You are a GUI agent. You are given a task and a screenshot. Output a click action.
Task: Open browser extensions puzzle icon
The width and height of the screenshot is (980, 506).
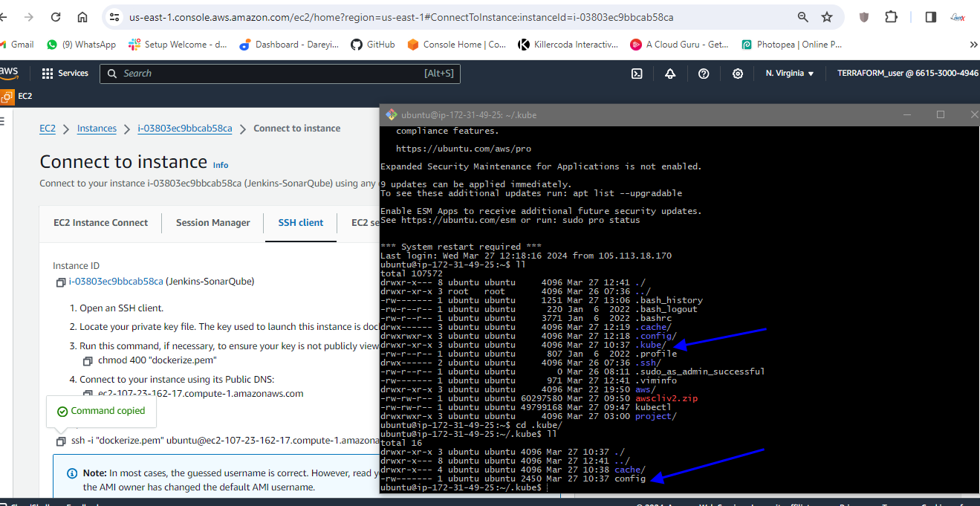click(x=891, y=17)
